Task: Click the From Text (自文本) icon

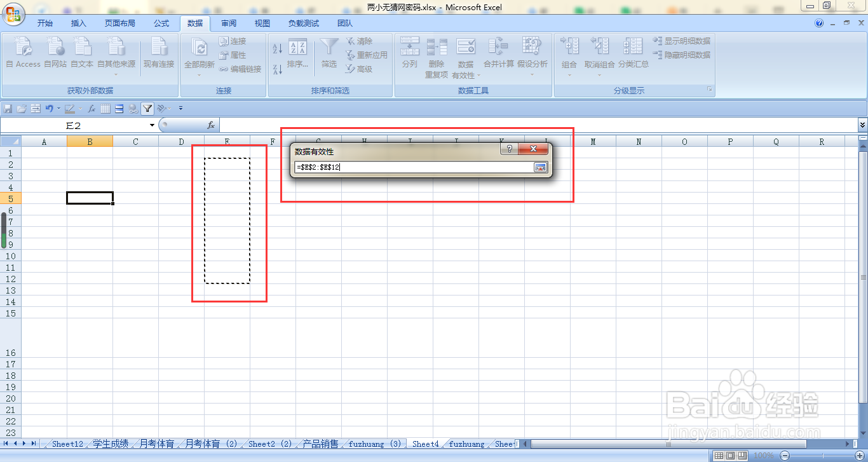Action: click(82, 52)
